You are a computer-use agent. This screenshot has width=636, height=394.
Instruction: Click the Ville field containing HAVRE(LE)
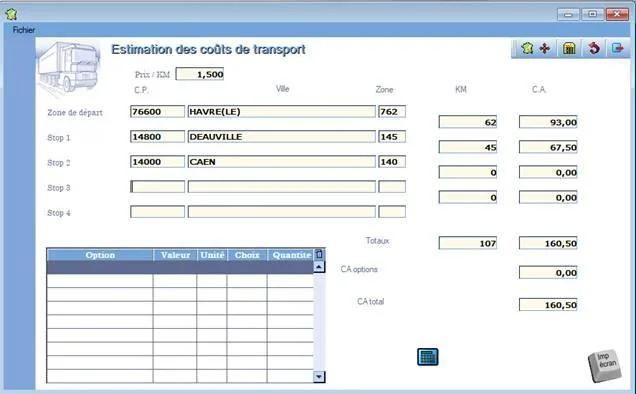[x=281, y=112]
